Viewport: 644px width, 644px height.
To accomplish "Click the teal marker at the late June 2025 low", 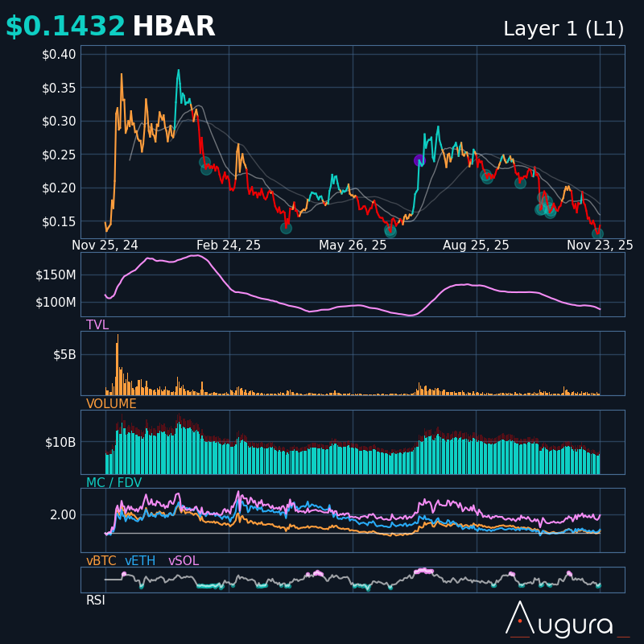I will pyautogui.click(x=390, y=231).
